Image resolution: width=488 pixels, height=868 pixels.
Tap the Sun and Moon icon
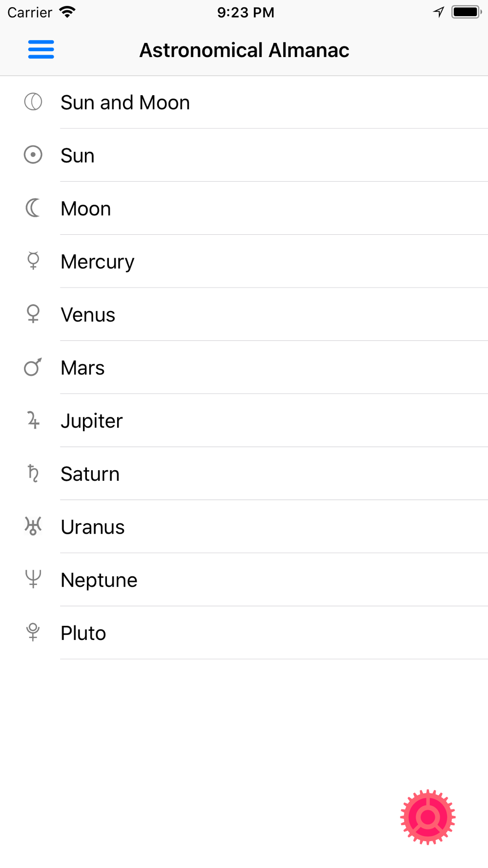(x=33, y=102)
